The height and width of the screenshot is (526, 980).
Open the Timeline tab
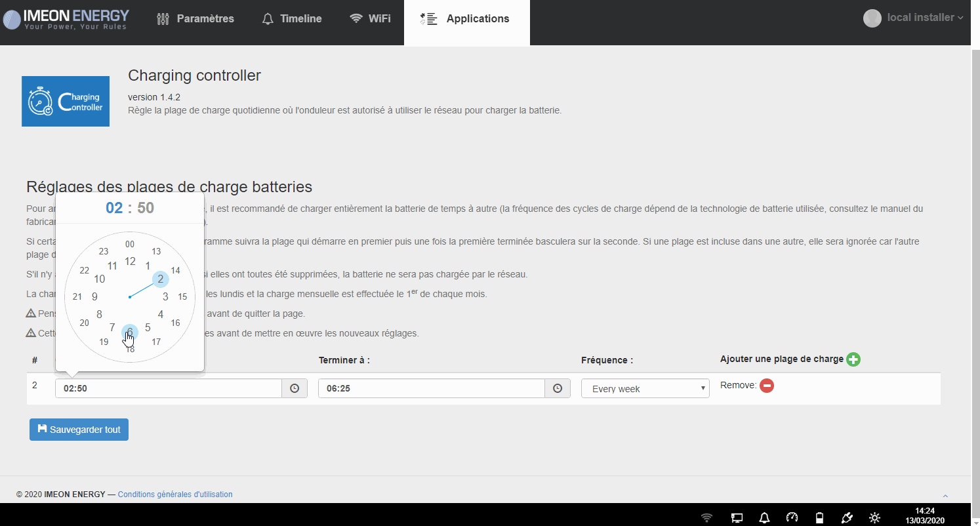[x=292, y=19]
